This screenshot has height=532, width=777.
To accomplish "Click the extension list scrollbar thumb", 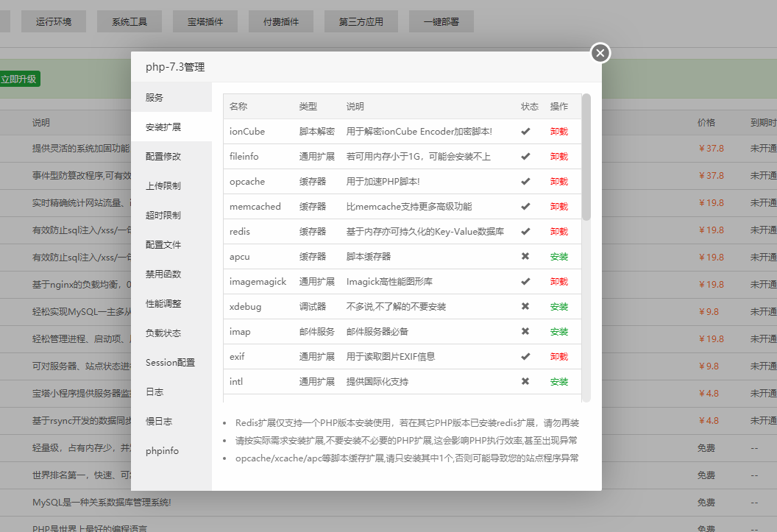I will tap(586, 157).
